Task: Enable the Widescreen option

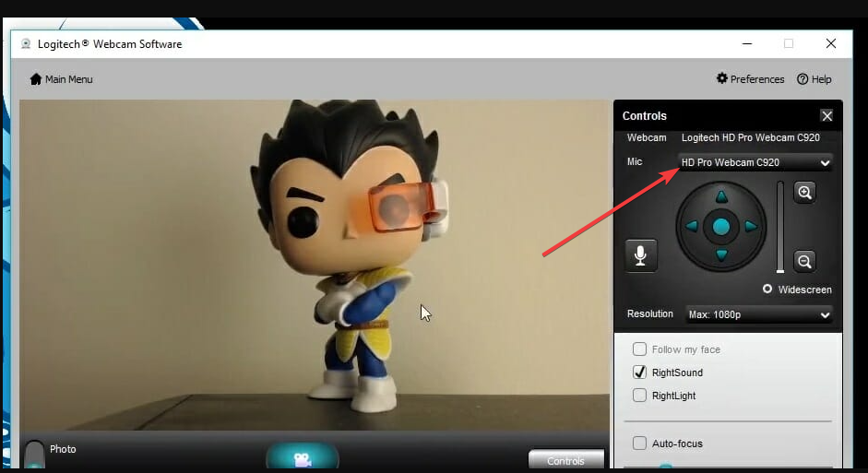Action: (767, 289)
